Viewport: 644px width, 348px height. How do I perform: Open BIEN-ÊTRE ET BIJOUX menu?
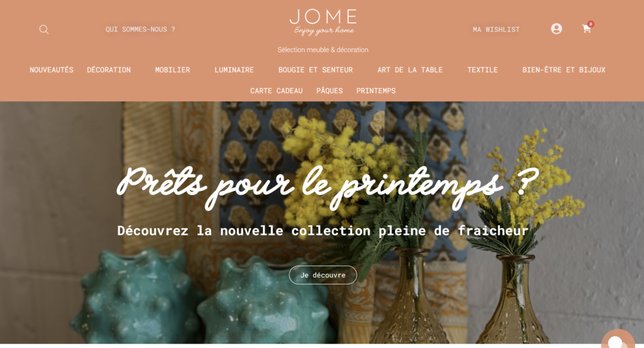(564, 70)
